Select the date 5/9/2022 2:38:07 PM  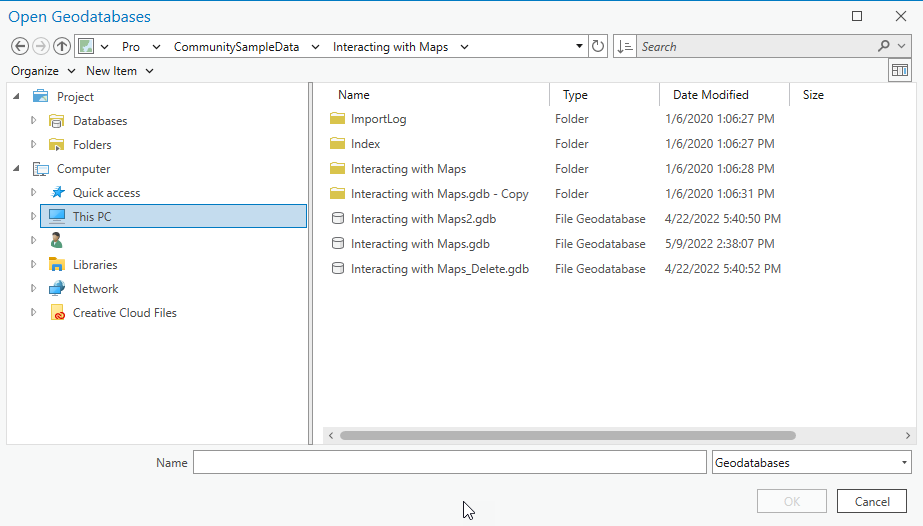point(720,244)
